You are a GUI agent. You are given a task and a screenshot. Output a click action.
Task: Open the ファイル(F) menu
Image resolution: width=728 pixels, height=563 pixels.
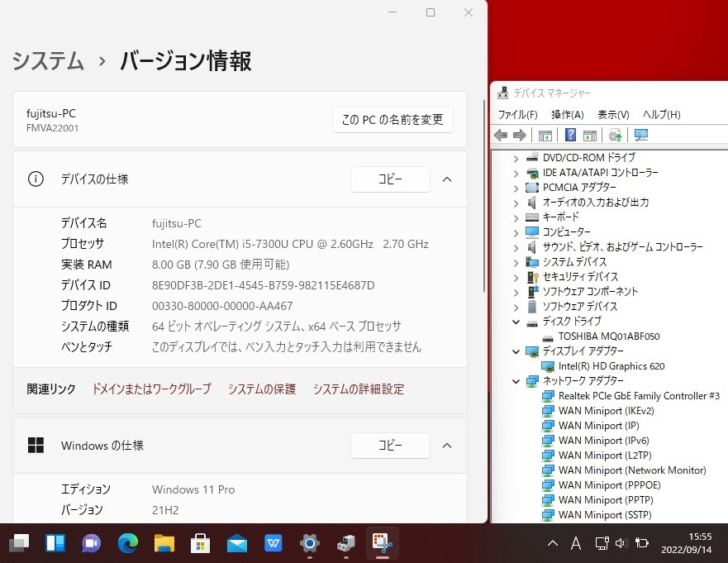tap(517, 114)
